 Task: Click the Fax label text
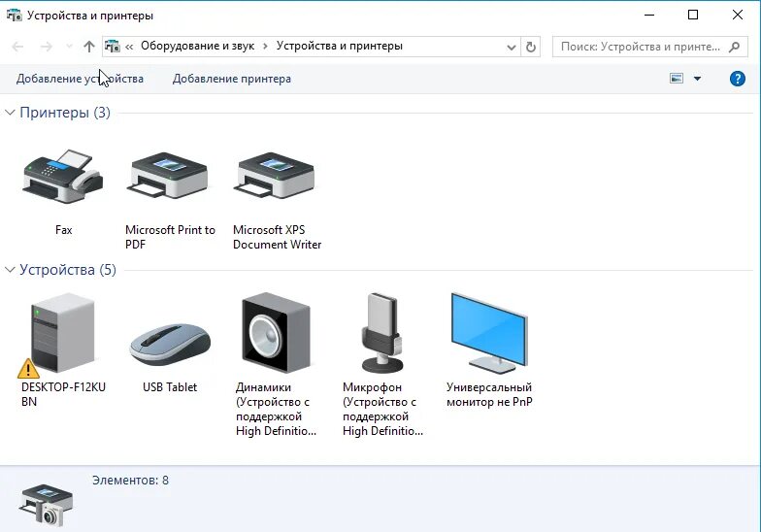coord(64,230)
